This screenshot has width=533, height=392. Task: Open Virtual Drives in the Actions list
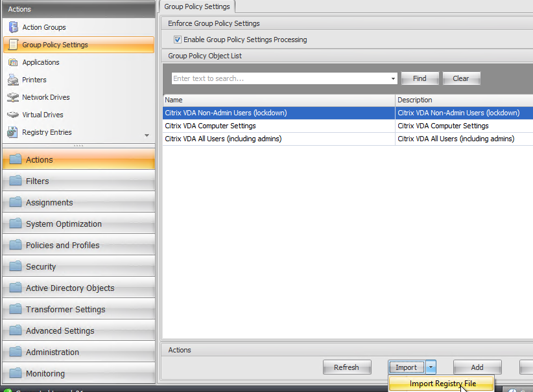(79, 115)
